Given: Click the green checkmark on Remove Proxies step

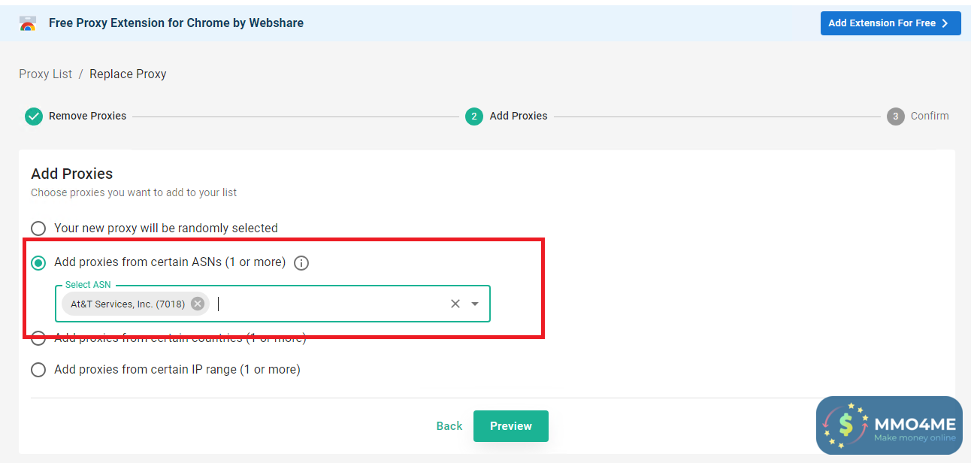Looking at the screenshot, I should tap(33, 117).
